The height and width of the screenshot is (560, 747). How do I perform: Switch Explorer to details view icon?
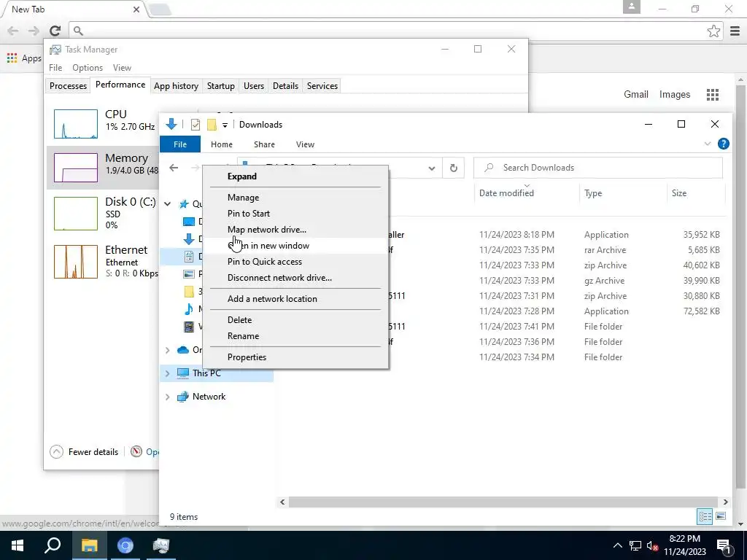tap(705, 516)
